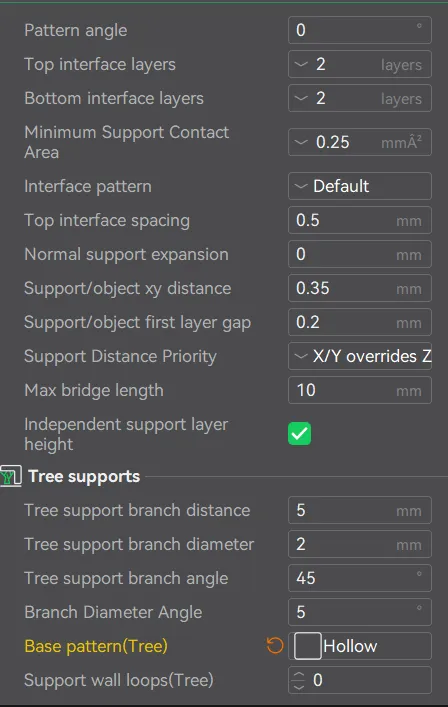Viewport: 448px width, 707px height.
Task: Click the Top interface spacing field
Action: click(x=360, y=220)
